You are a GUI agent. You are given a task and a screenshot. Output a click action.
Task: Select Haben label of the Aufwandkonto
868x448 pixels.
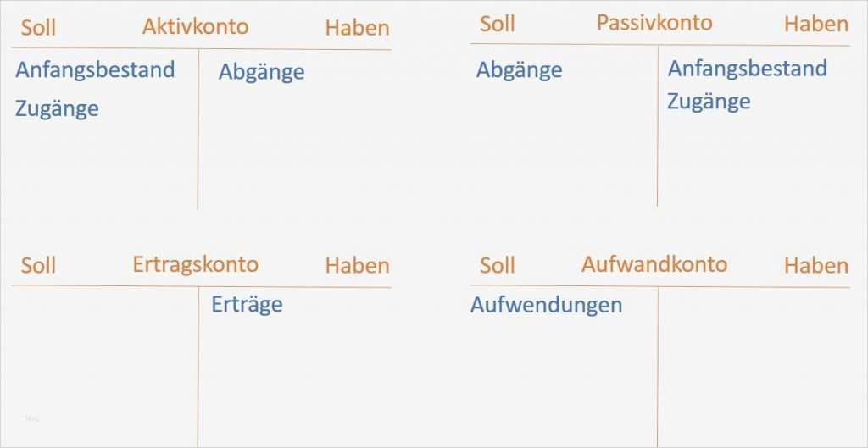pyautogui.click(x=815, y=266)
